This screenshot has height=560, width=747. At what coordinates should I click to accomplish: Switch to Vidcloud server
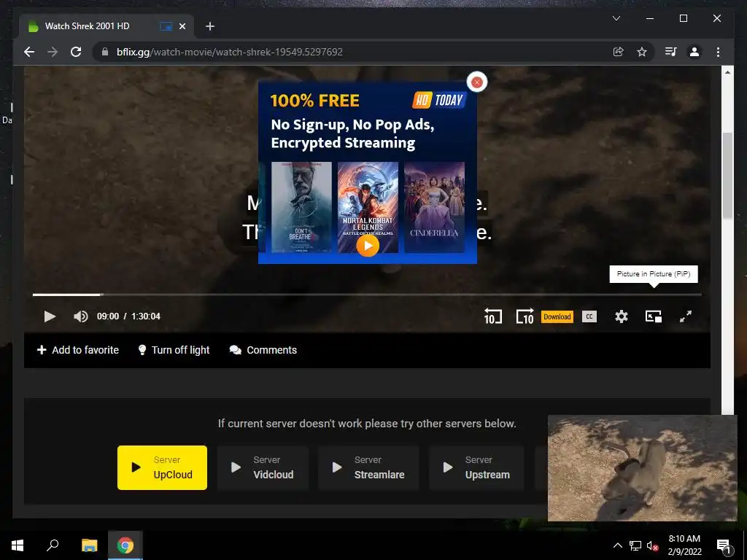263,467
